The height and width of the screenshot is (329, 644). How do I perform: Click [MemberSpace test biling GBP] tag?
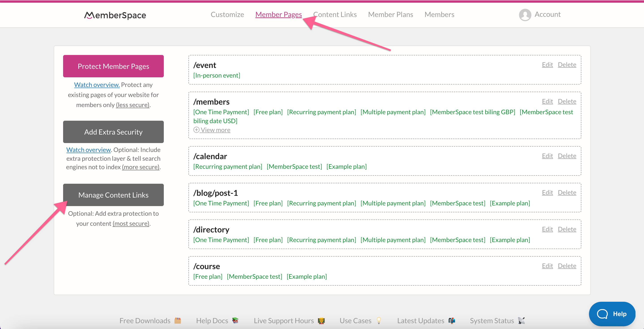[x=473, y=112]
